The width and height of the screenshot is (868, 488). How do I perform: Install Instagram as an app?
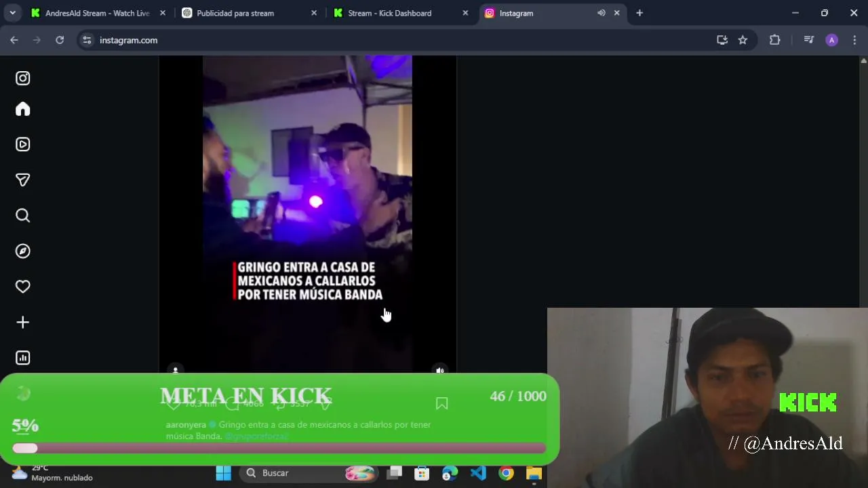click(722, 40)
